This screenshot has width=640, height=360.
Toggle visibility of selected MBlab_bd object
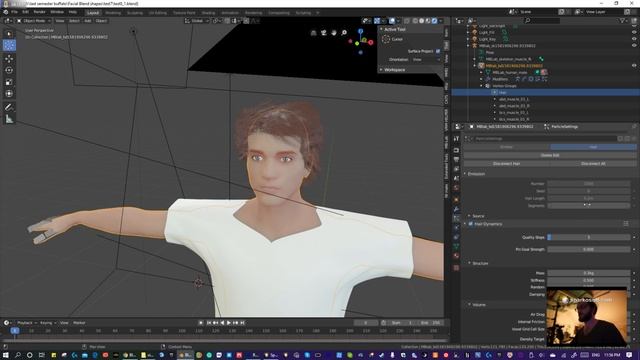click(x=634, y=66)
